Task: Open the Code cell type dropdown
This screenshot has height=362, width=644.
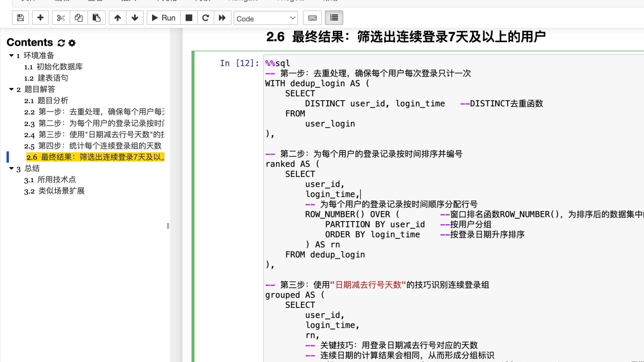Action: (266, 18)
